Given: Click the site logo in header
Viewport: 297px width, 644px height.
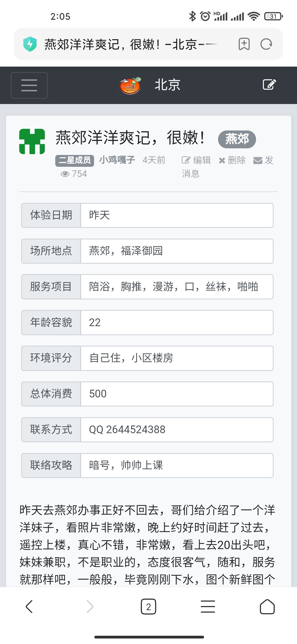Looking at the screenshot, I should [130, 86].
